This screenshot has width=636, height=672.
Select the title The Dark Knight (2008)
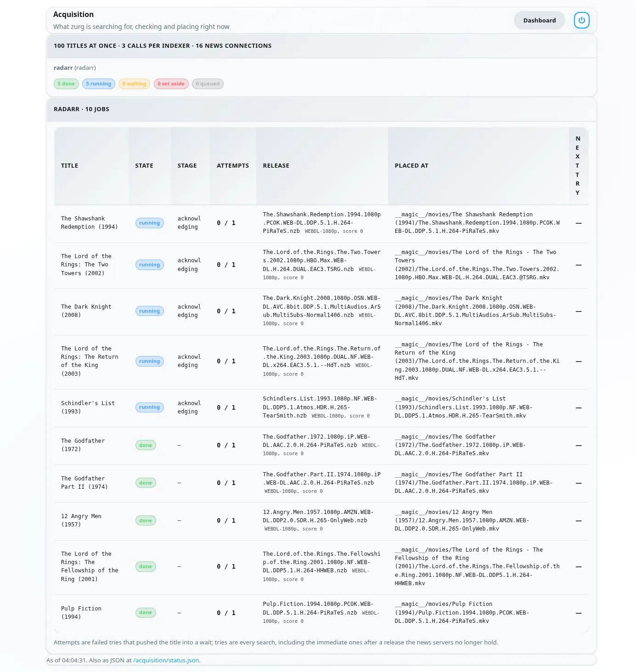(86, 311)
